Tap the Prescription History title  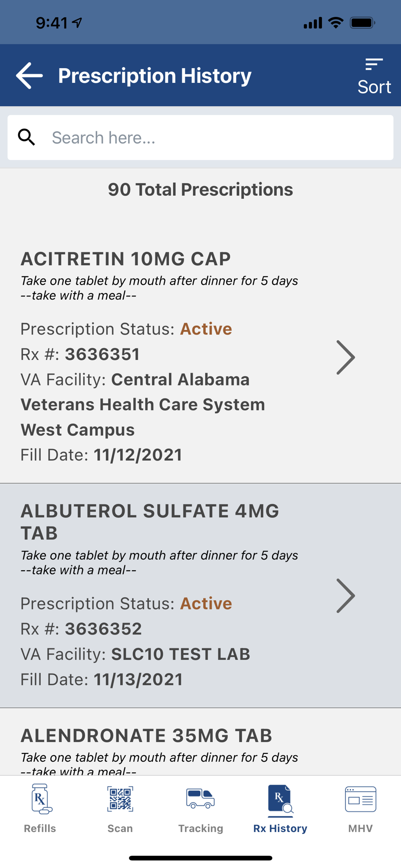(154, 76)
